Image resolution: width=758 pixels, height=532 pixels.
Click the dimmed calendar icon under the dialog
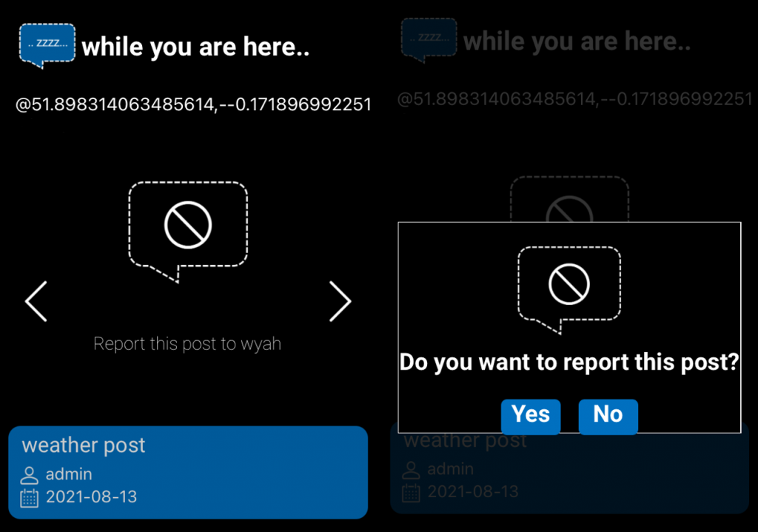(411, 492)
